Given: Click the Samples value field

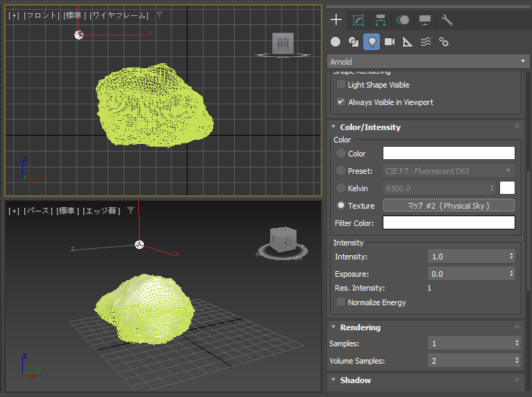Looking at the screenshot, I should [470, 343].
